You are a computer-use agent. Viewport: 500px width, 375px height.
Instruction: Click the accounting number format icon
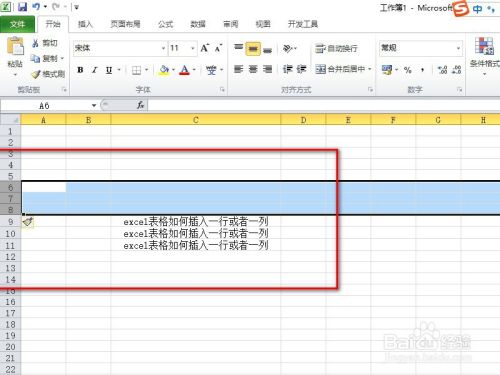coord(387,70)
